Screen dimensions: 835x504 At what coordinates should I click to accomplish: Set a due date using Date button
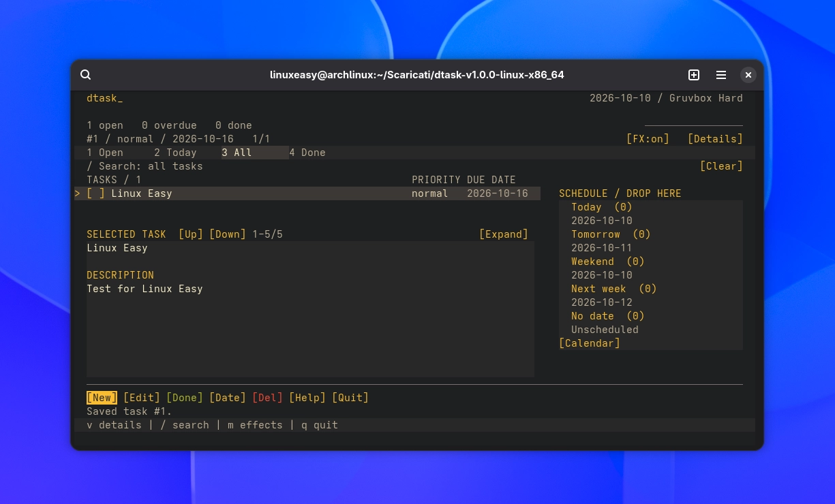tap(228, 398)
